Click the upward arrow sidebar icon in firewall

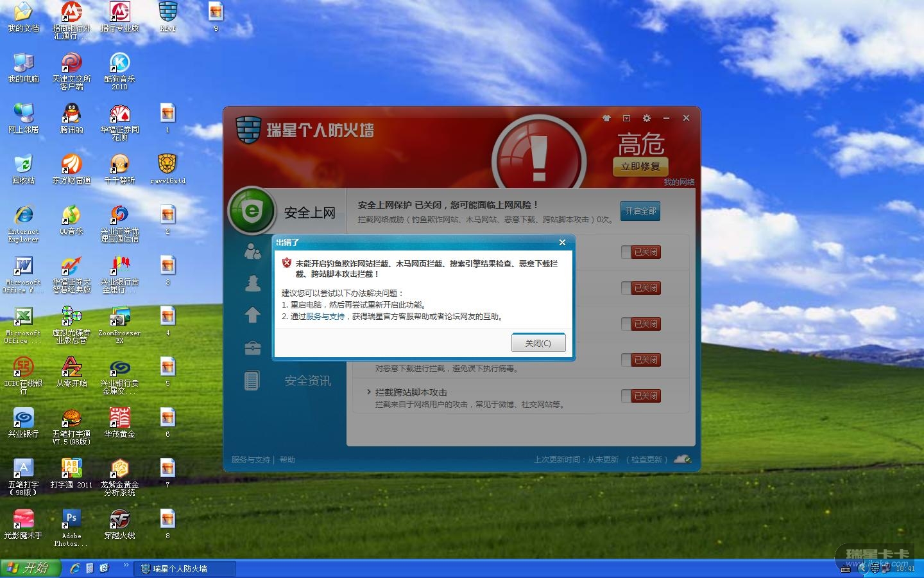point(252,315)
